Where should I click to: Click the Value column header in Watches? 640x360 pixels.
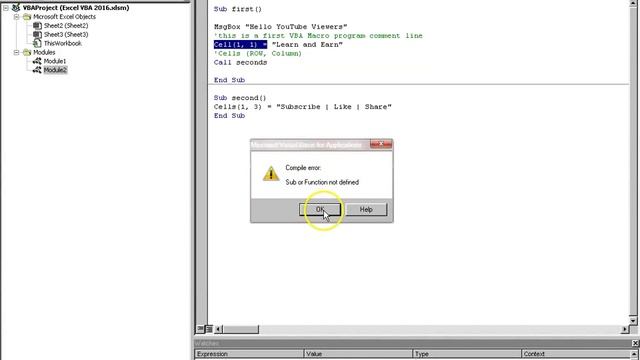point(358,354)
